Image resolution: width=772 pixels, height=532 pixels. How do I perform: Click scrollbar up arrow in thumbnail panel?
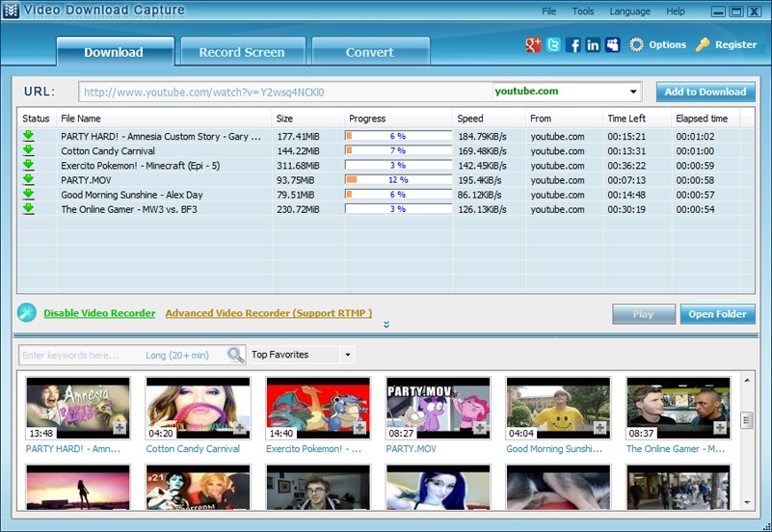(747, 381)
